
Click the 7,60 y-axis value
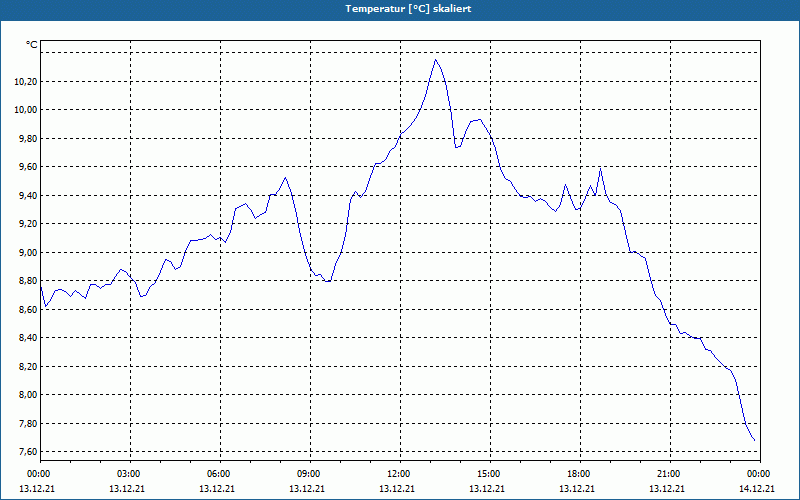click(30, 452)
